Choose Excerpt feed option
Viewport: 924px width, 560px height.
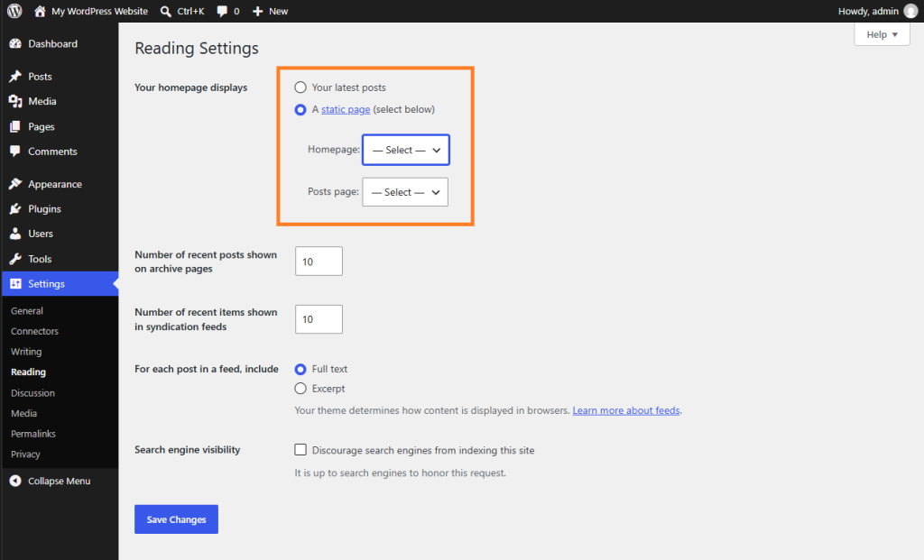(x=300, y=389)
